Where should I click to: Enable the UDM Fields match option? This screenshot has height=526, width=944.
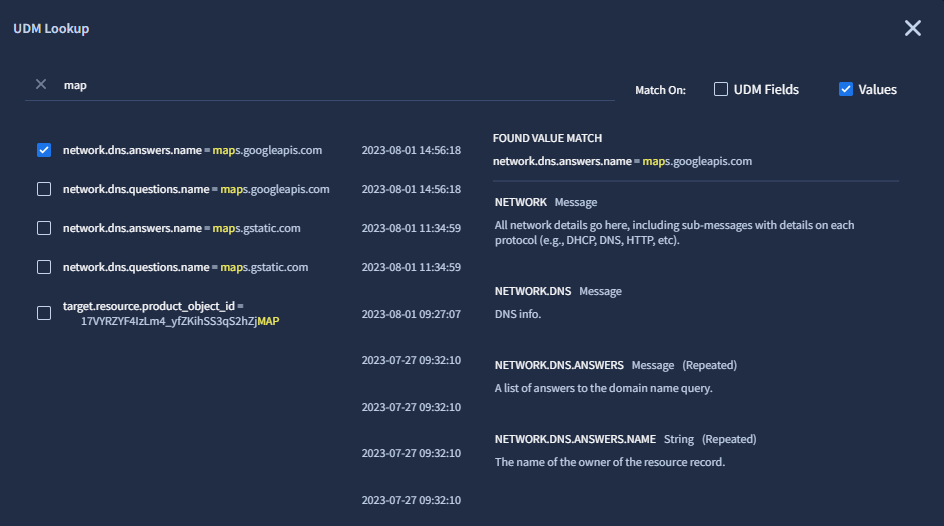[x=721, y=89]
